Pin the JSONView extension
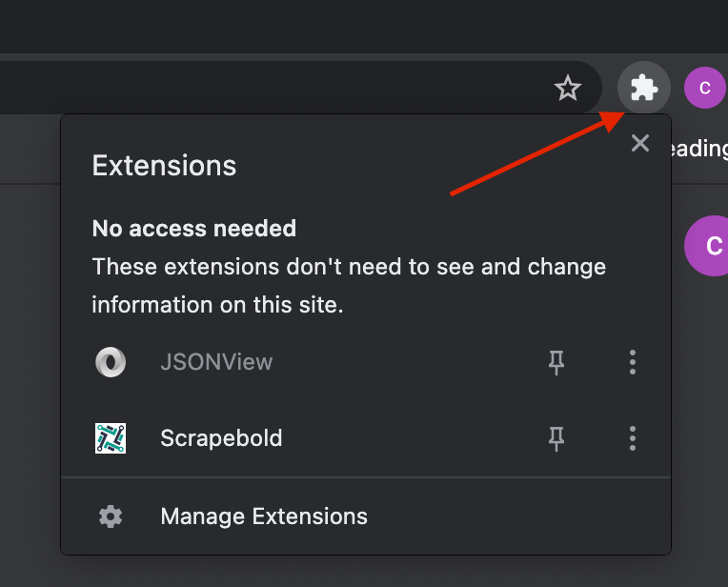Viewport: 728px width, 587px height. 556,362
